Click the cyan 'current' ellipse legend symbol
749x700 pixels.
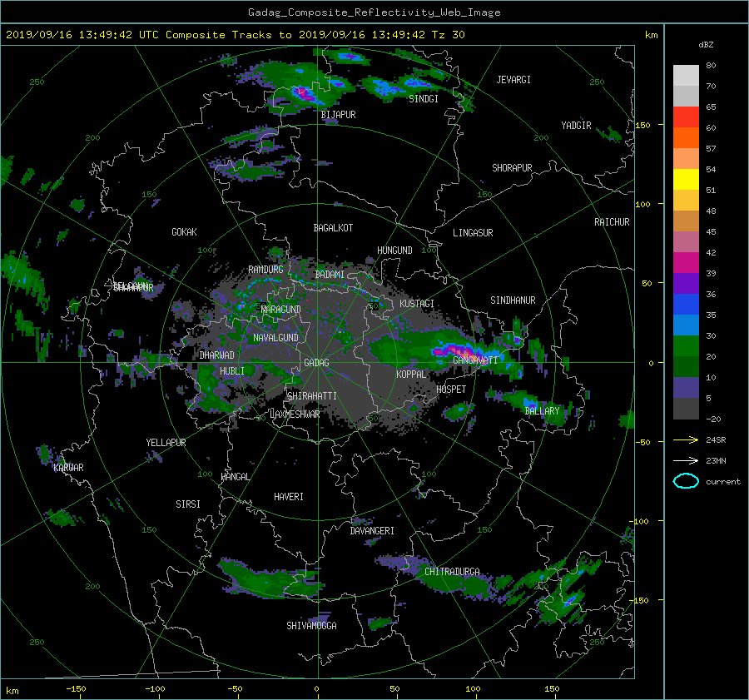coord(686,481)
